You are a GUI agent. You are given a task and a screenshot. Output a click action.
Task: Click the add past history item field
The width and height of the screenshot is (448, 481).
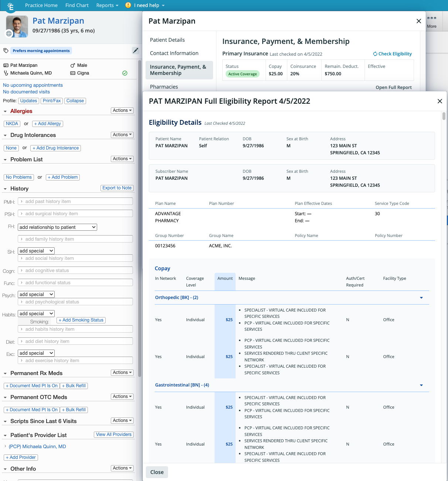coord(75,202)
